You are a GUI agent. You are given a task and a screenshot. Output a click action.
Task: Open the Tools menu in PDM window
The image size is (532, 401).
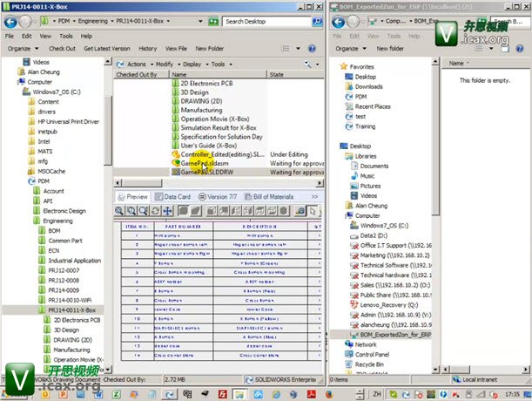pyautogui.click(x=65, y=37)
